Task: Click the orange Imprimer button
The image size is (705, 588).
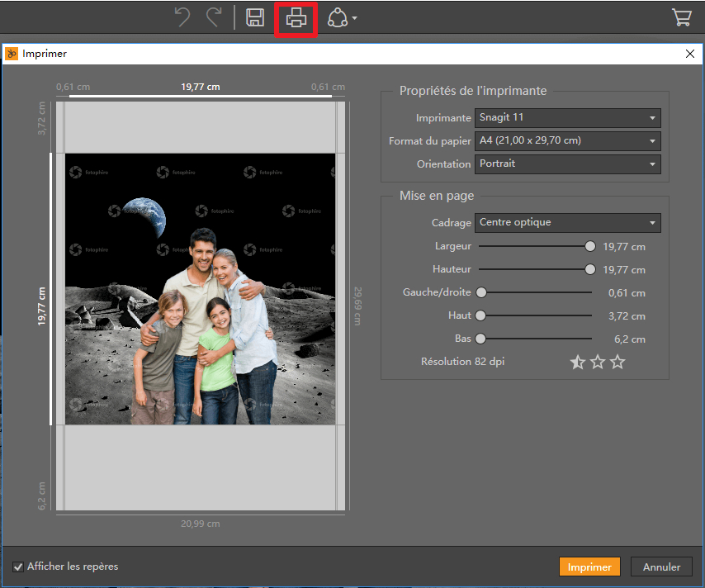Action: (x=589, y=567)
